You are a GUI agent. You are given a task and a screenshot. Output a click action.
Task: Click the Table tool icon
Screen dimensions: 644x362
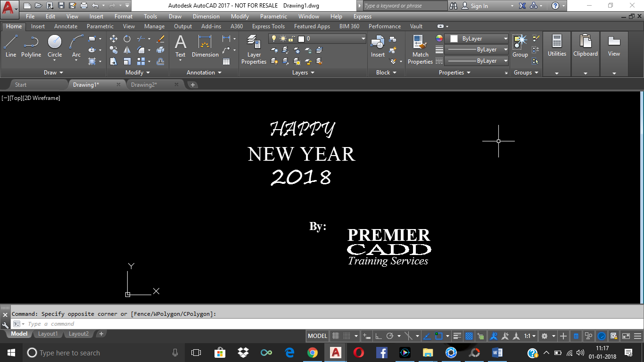(x=226, y=61)
